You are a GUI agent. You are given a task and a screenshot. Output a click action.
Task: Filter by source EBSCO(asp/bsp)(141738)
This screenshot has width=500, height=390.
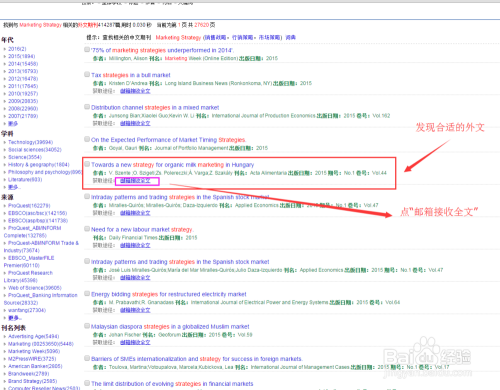click(38, 221)
